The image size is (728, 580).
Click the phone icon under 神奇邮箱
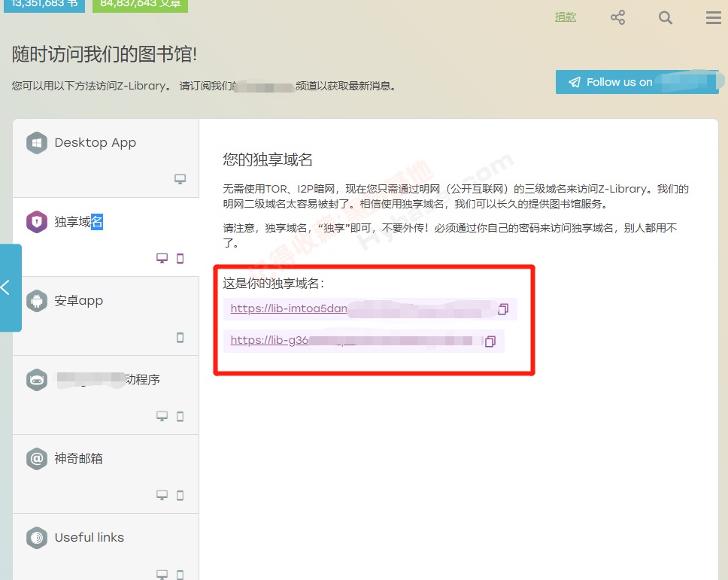click(x=180, y=495)
